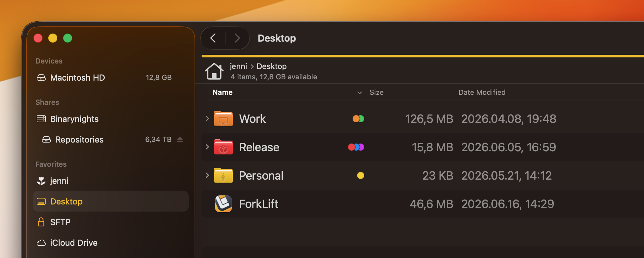Image resolution: width=644 pixels, height=258 pixels.
Task: Minimize the window with the yellow button
Action: click(x=53, y=38)
